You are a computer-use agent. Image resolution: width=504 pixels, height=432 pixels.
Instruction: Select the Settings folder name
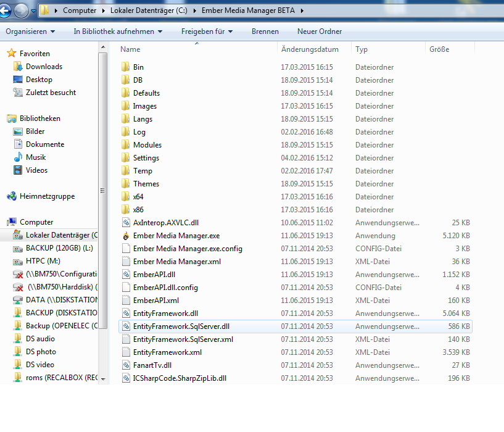coord(146,157)
